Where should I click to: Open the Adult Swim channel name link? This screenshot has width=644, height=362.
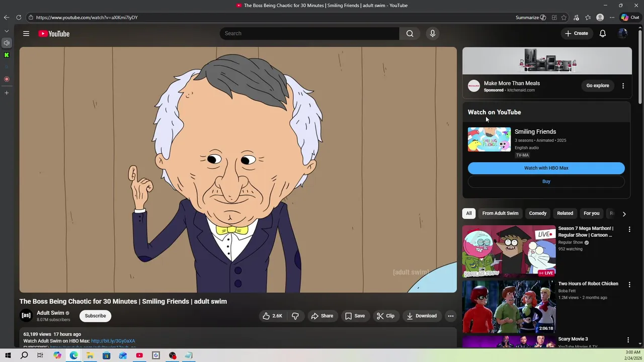(50, 313)
